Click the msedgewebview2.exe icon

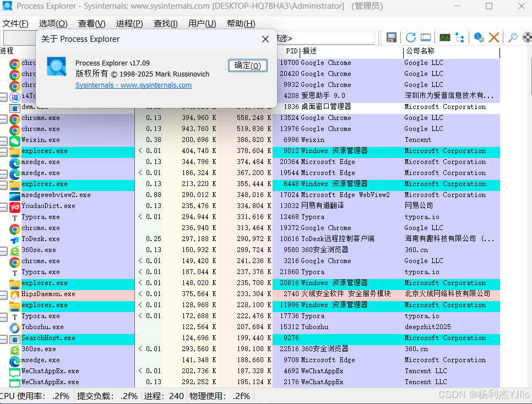click(x=14, y=195)
